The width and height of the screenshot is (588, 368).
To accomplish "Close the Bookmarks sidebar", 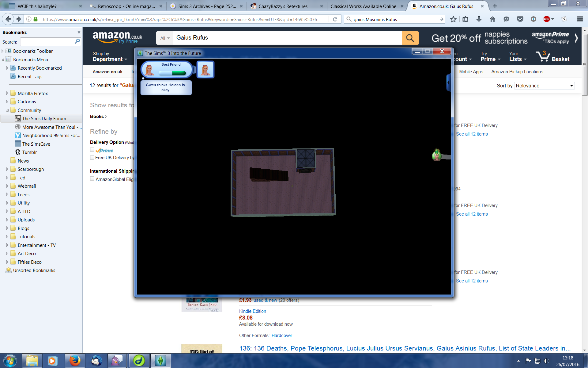I will (79, 32).
